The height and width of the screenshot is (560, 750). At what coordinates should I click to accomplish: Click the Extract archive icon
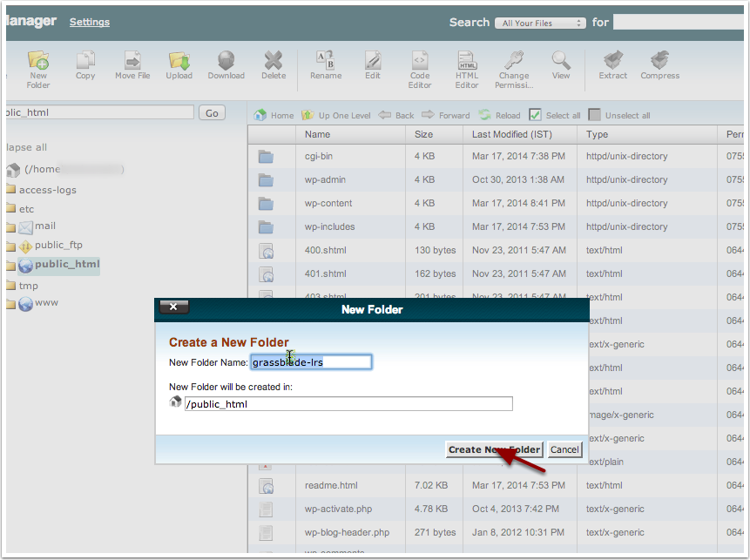pos(612,62)
